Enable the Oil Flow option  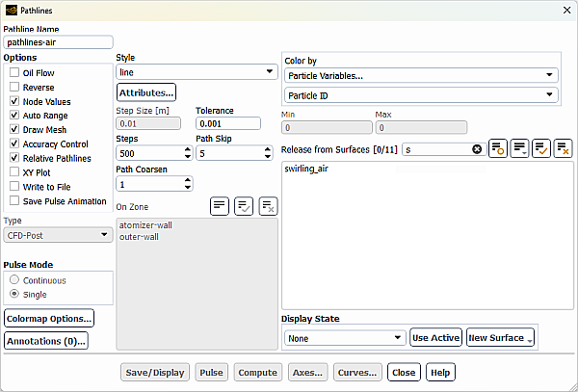pos(14,73)
